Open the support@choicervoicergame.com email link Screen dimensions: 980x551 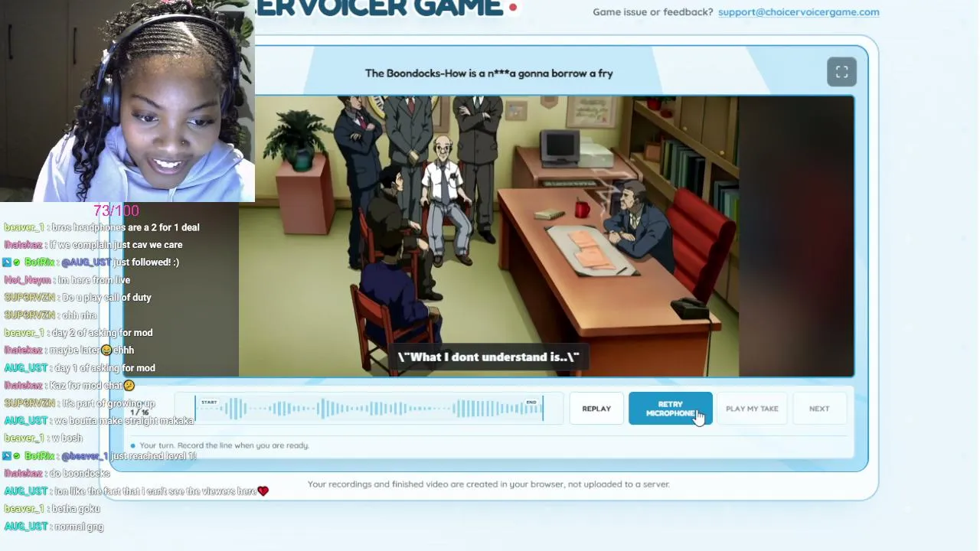(x=799, y=12)
